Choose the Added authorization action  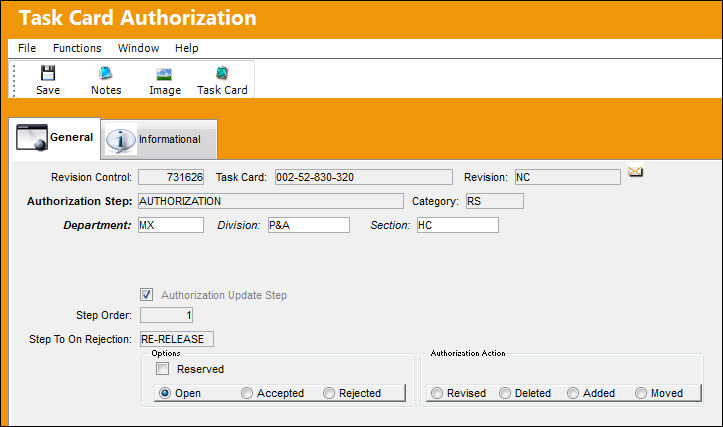[573, 393]
